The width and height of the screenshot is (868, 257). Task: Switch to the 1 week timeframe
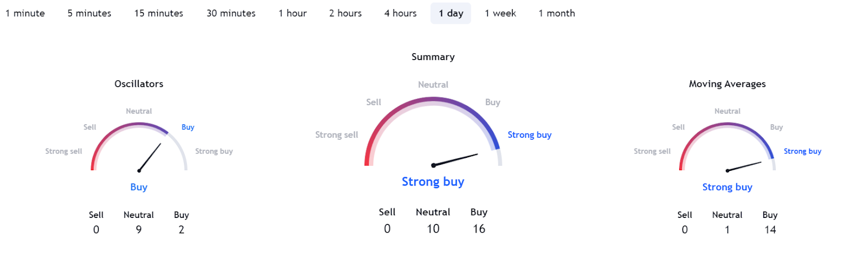pyautogui.click(x=500, y=13)
